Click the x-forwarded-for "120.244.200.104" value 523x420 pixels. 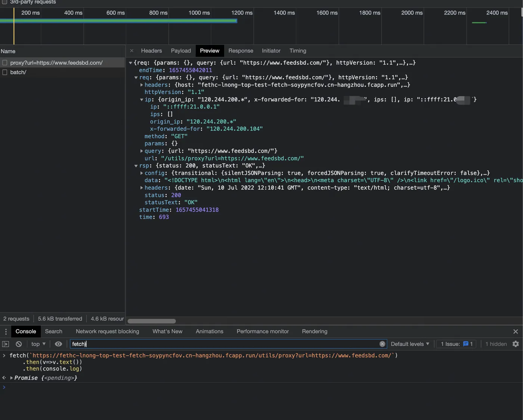coord(235,129)
